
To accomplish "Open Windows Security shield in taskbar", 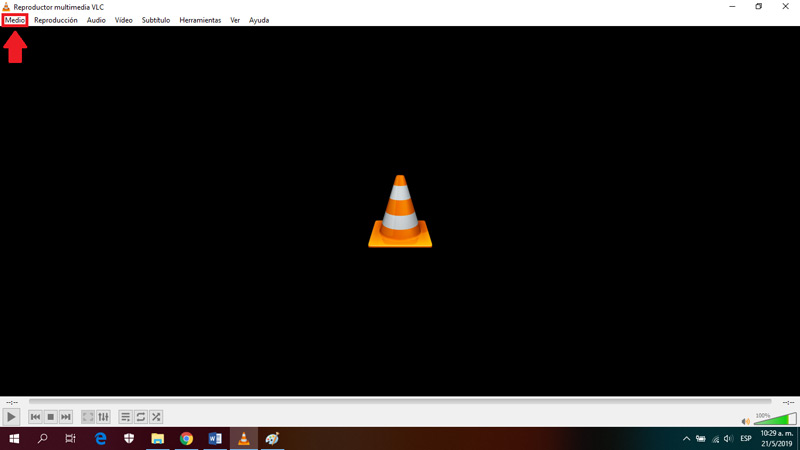I will 129,439.
